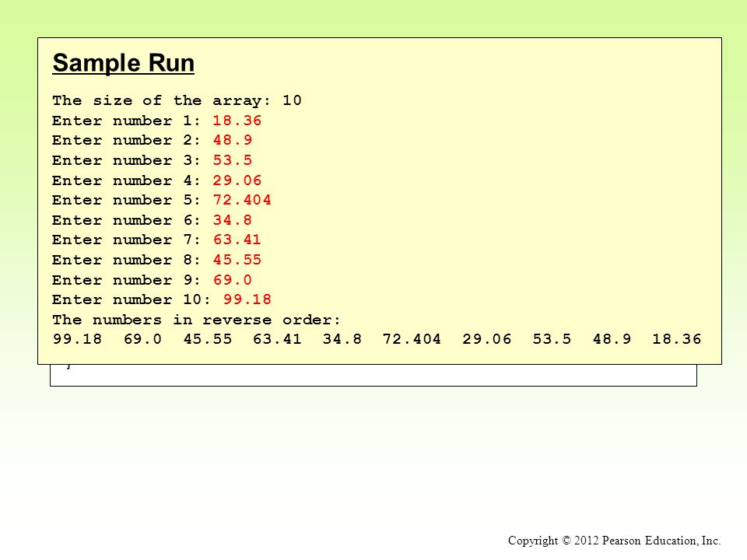Click 34.8 in the reverse order output row

tap(342, 339)
